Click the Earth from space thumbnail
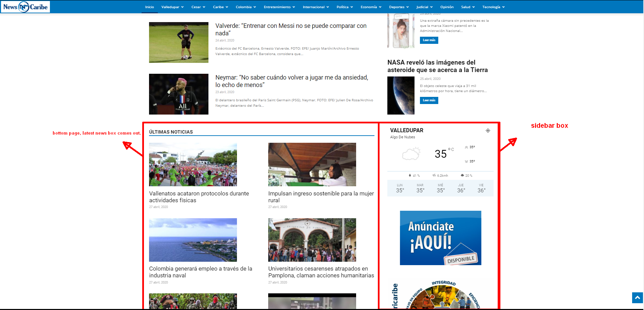 pos(401,96)
